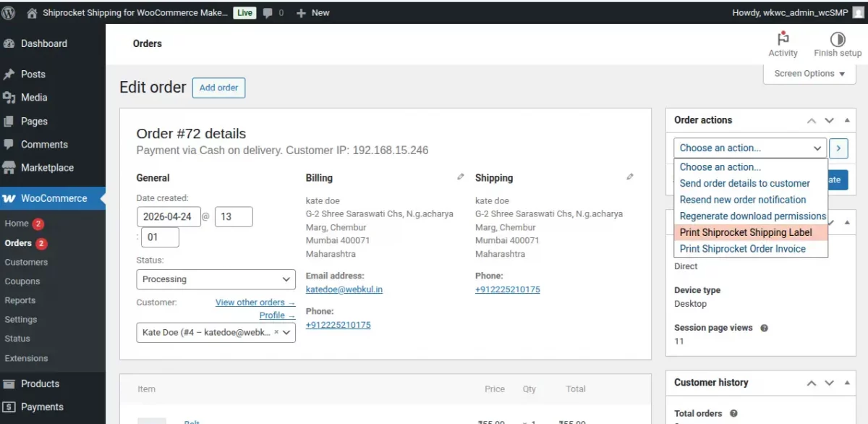Move Order actions panel up
The image size is (868, 424).
[x=812, y=120]
